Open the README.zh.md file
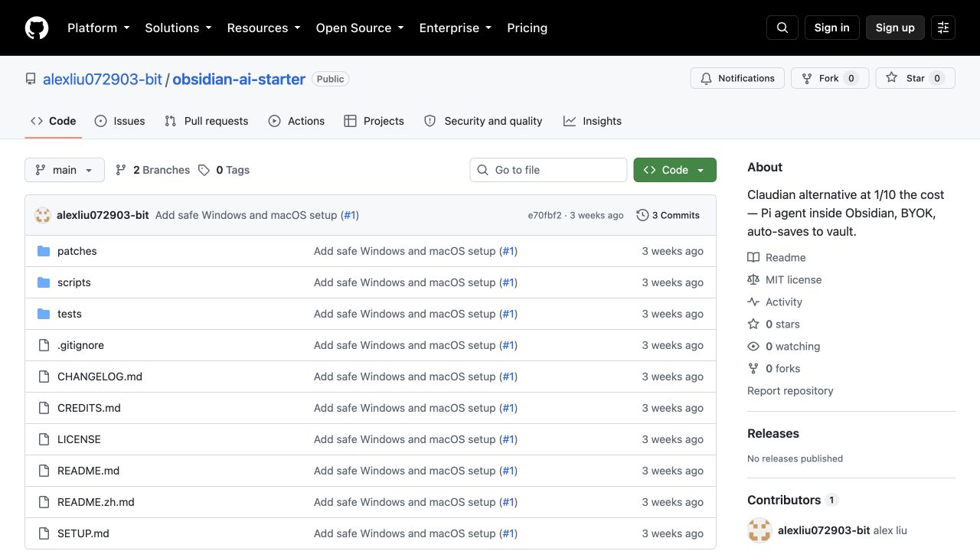The image size is (980, 551). (96, 502)
